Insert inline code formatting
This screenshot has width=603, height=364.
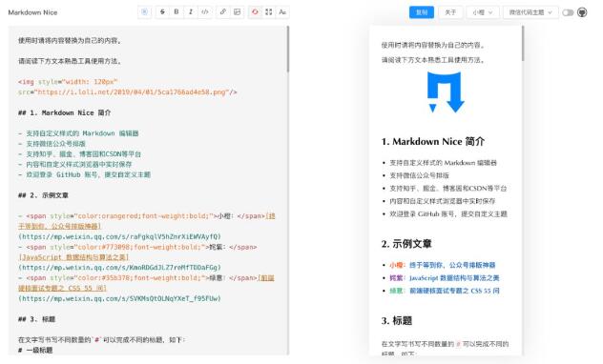click(205, 11)
